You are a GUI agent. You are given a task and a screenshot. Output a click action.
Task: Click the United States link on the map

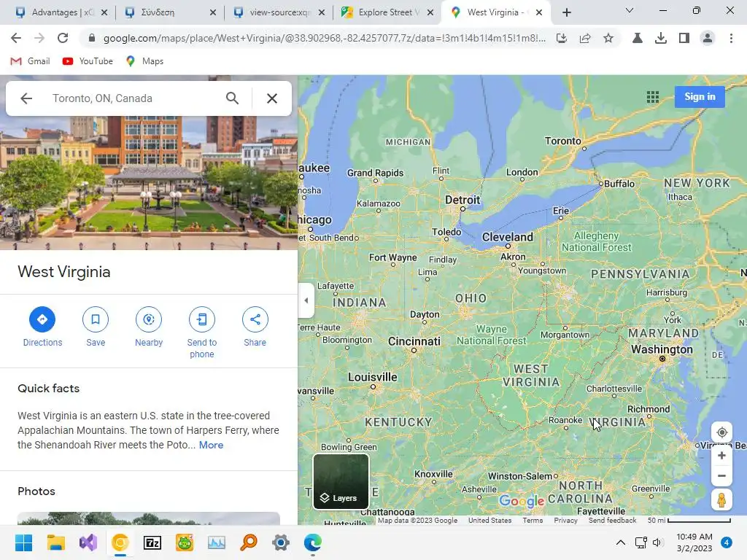pyautogui.click(x=489, y=521)
